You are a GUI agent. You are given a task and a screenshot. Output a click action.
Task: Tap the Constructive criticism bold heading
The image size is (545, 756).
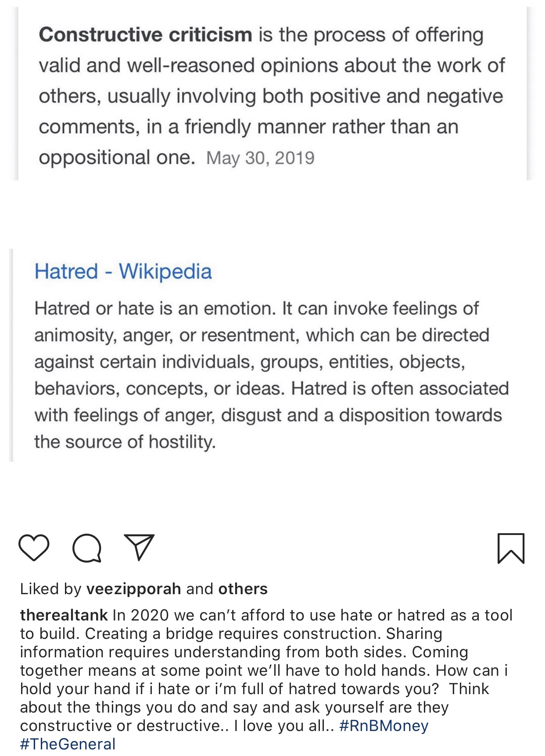[146, 35]
